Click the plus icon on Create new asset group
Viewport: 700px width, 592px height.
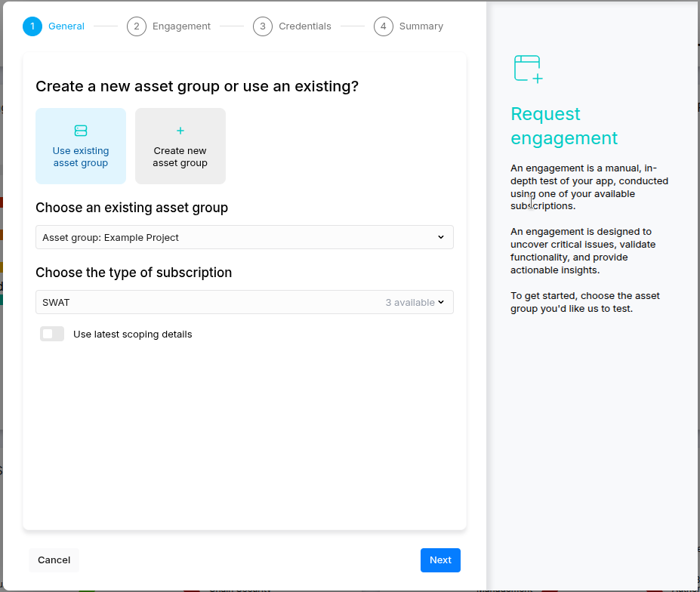pos(180,131)
